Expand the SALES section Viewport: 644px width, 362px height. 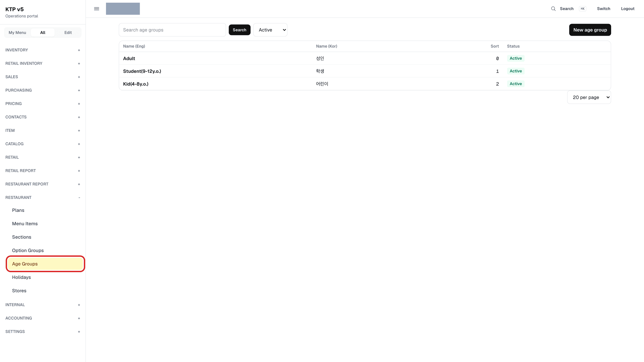tap(43, 77)
